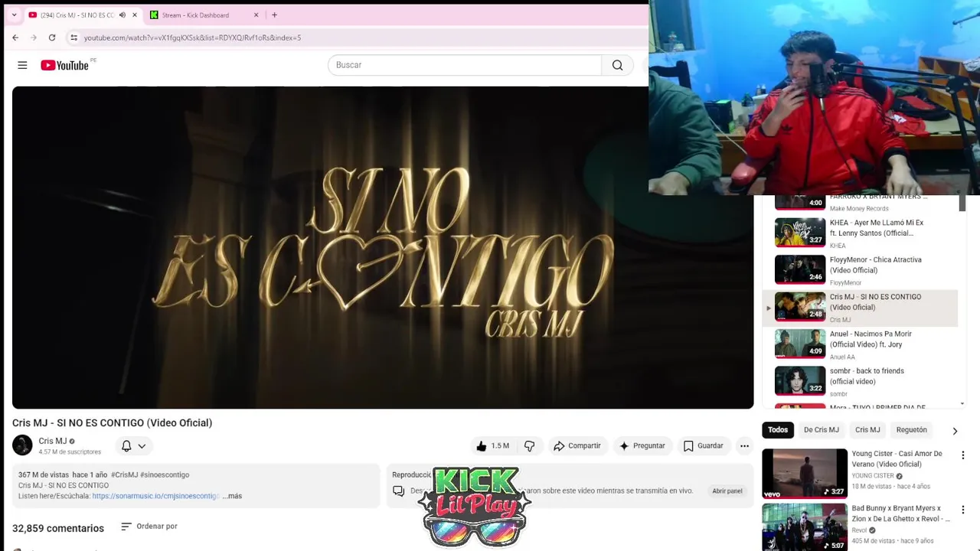Show more filter chips with right arrow
The width and height of the screenshot is (980, 551).
coord(955,431)
